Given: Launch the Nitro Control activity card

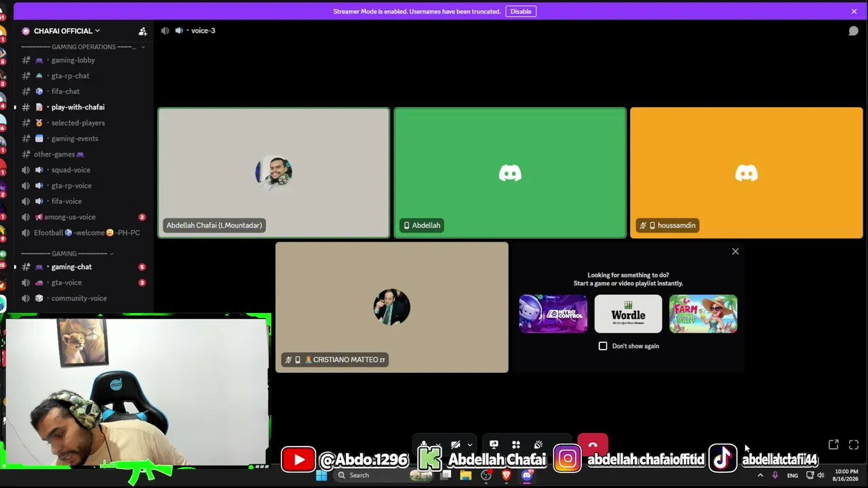Looking at the screenshot, I should [553, 314].
